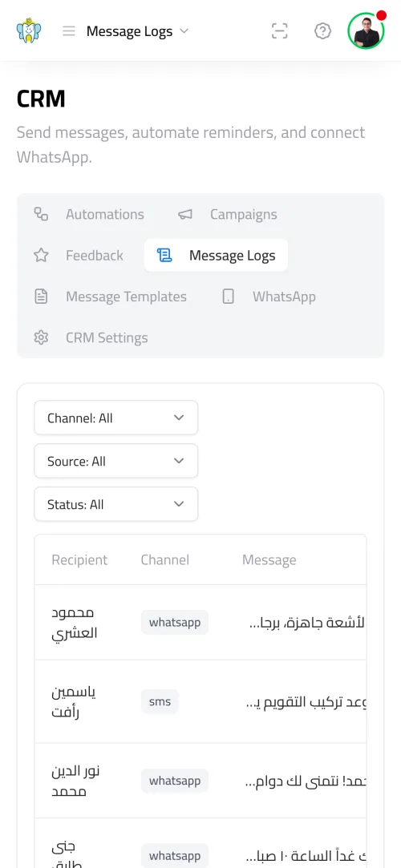The image size is (401, 868).
Task: Open the user profile avatar
Action: pos(366,31)
